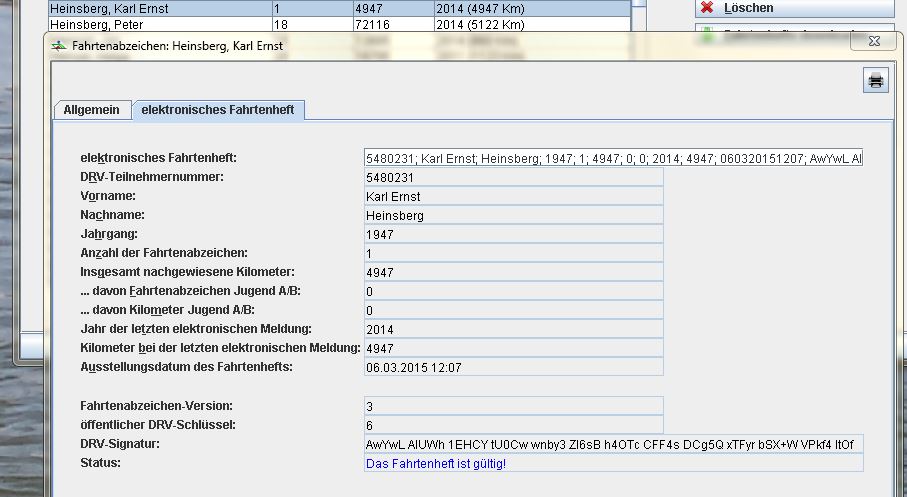Click the DRV-Signatur field

pos(614,444)
